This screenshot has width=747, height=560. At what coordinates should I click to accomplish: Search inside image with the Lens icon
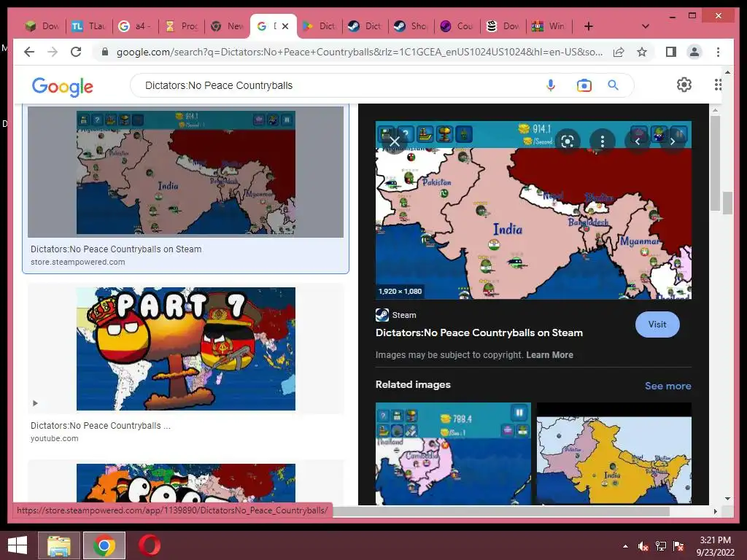point(567,141)
